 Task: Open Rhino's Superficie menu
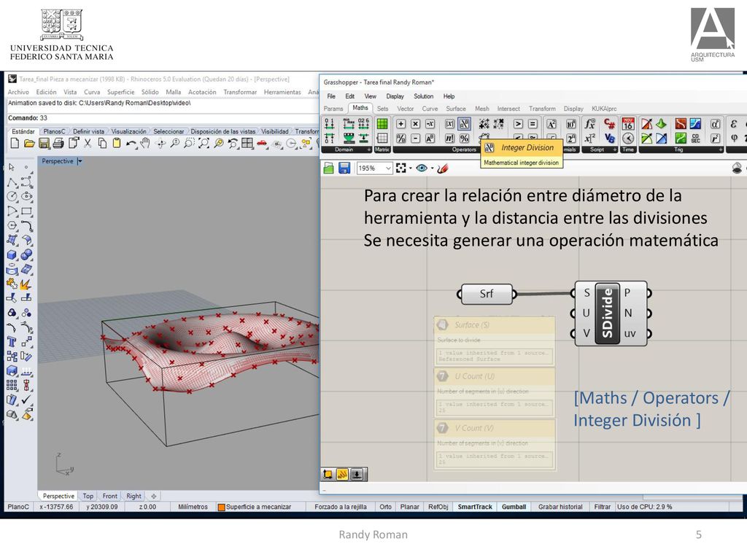(120, 92)
